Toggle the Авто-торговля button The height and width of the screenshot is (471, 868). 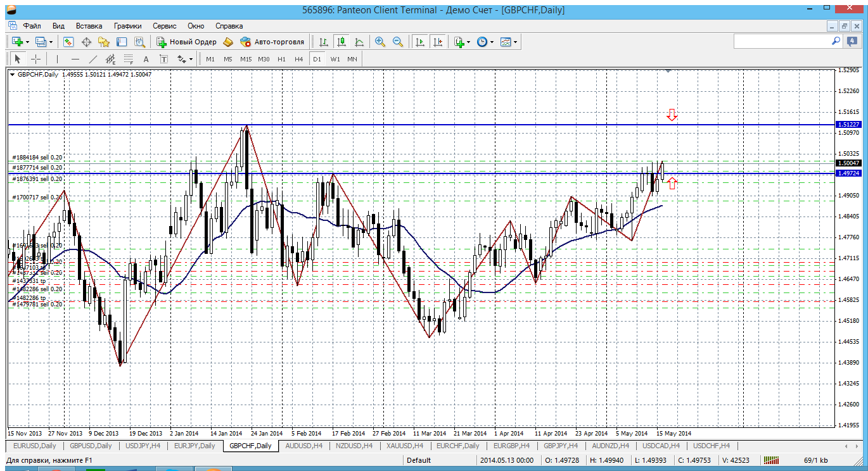click(272, 42)
